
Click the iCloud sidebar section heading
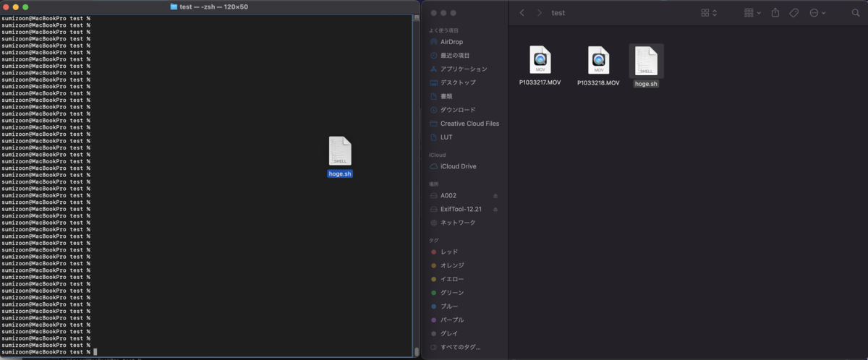click(438, 155)
